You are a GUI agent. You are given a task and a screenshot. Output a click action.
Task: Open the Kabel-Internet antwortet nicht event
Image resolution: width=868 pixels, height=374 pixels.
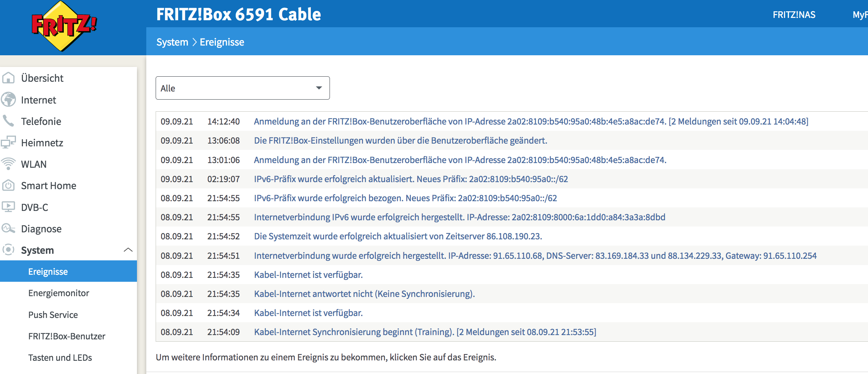pos(364,294)
